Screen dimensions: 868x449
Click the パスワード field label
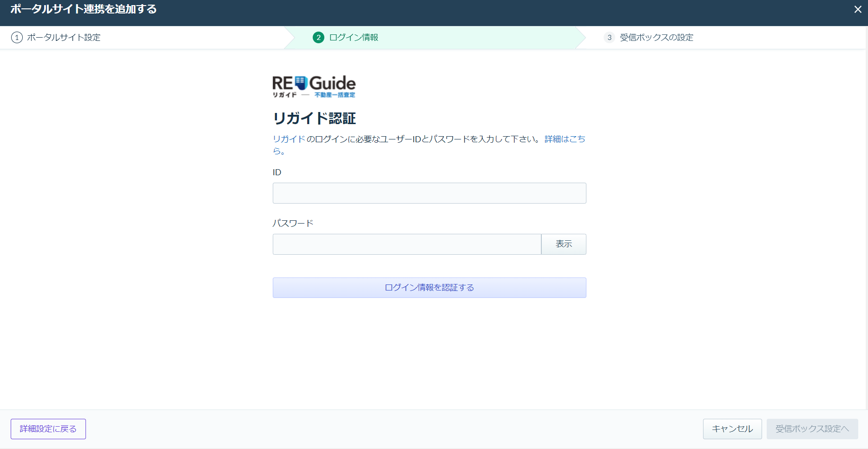pyautogui.click(x=293, y=224)
